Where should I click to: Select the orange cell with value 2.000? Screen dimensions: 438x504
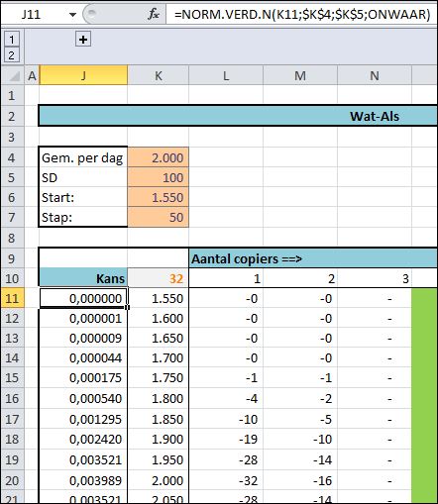point(159,157)
